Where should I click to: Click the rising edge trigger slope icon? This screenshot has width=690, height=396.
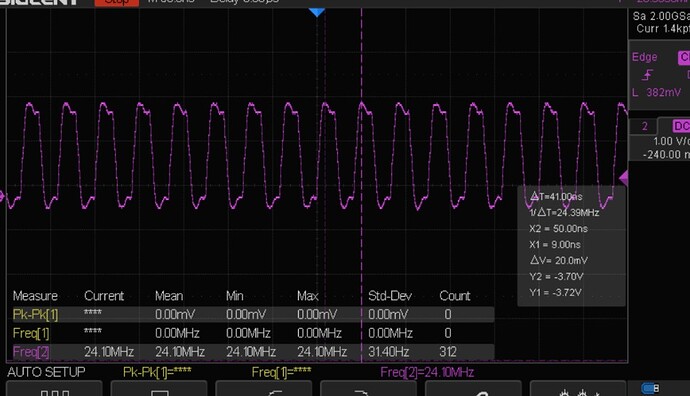(x=647, y=75)
